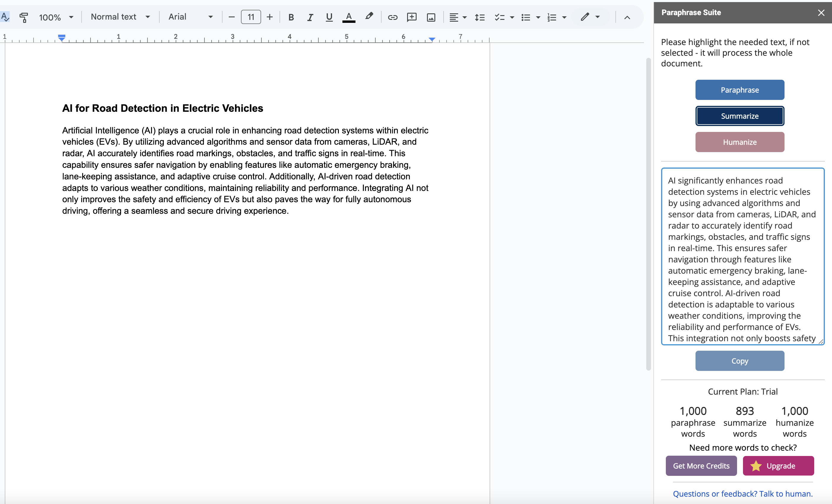Click the Copy button

click(x=739, y=361)
